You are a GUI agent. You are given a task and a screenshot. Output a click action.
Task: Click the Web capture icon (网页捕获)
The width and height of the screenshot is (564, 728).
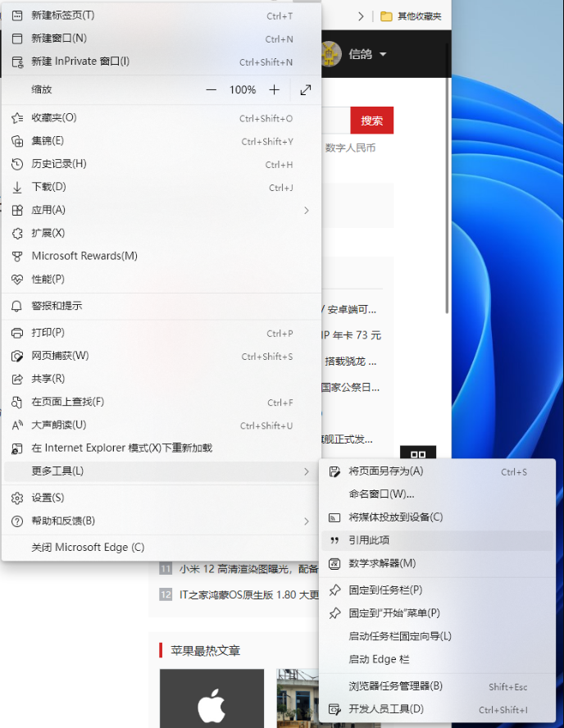[17, 356]
